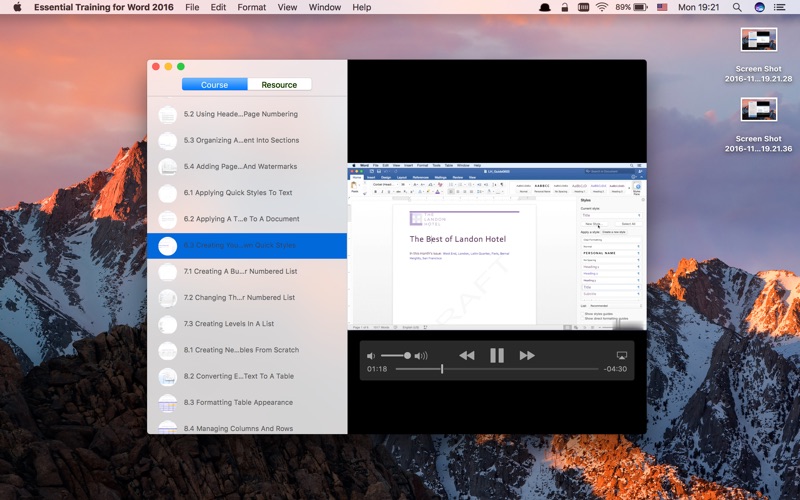Open lesson 5.2 Using Heade...Page Numbering
800x500 pixels.
(247, 114)
